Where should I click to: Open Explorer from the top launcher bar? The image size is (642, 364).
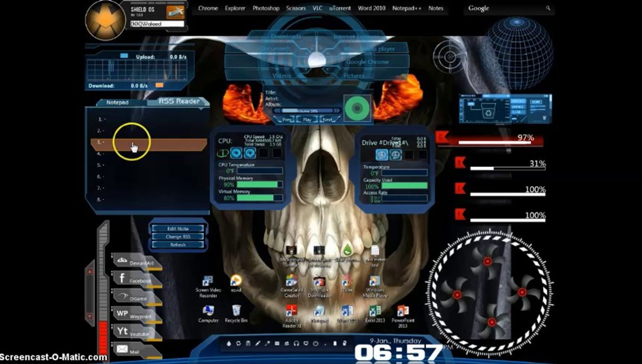(235, 8)
